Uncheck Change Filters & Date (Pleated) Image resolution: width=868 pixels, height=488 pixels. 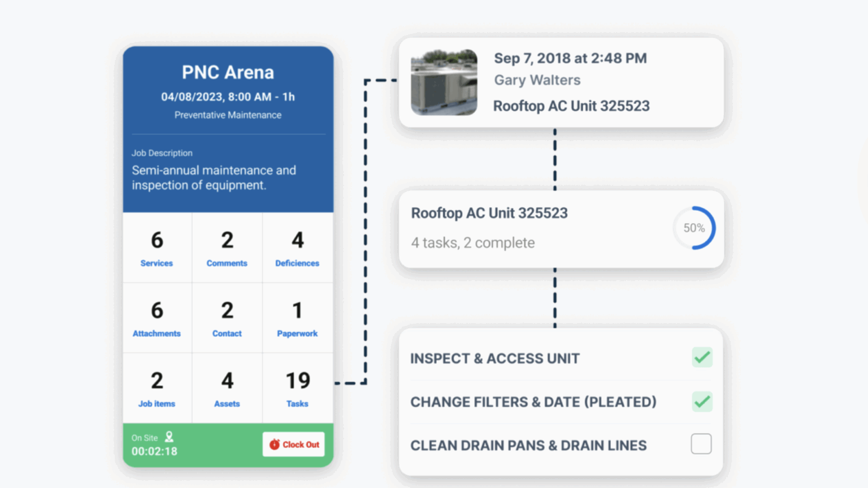click(702, 402)
